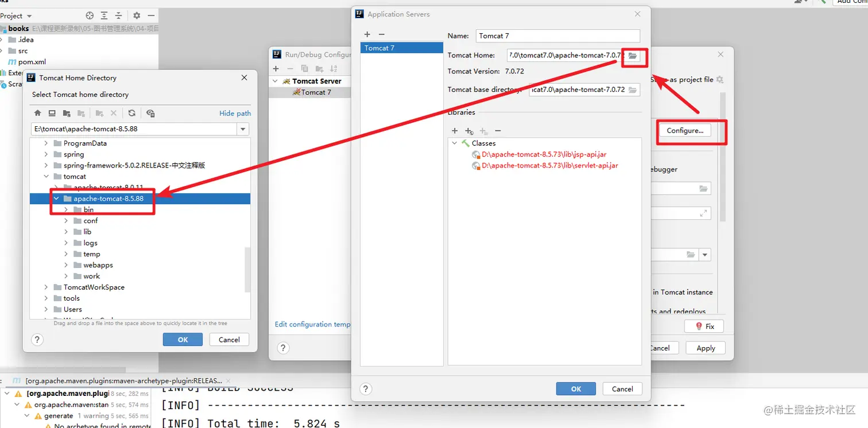The width and height of the screenshot is (868, 428).
Task: Click the Fix button
Action: point(704,326)
